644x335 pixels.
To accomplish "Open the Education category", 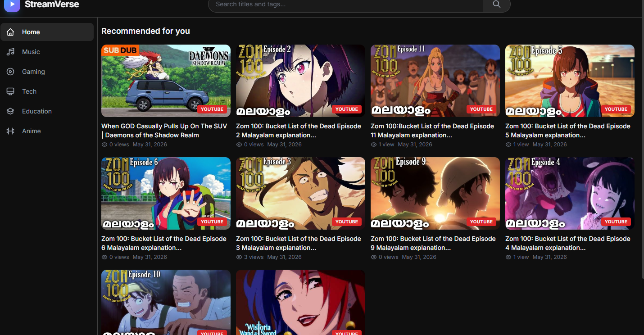I will coord(47,111).
